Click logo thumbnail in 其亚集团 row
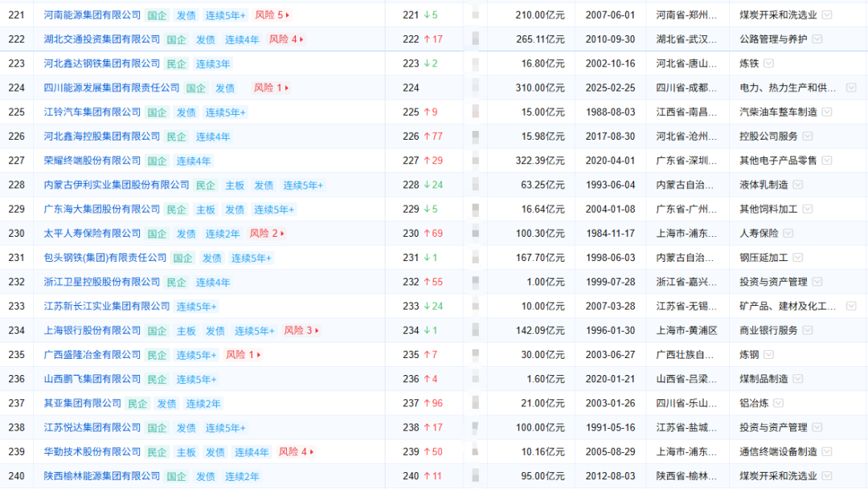The width and height of the screenshot is (868, 489). [476, 403]
